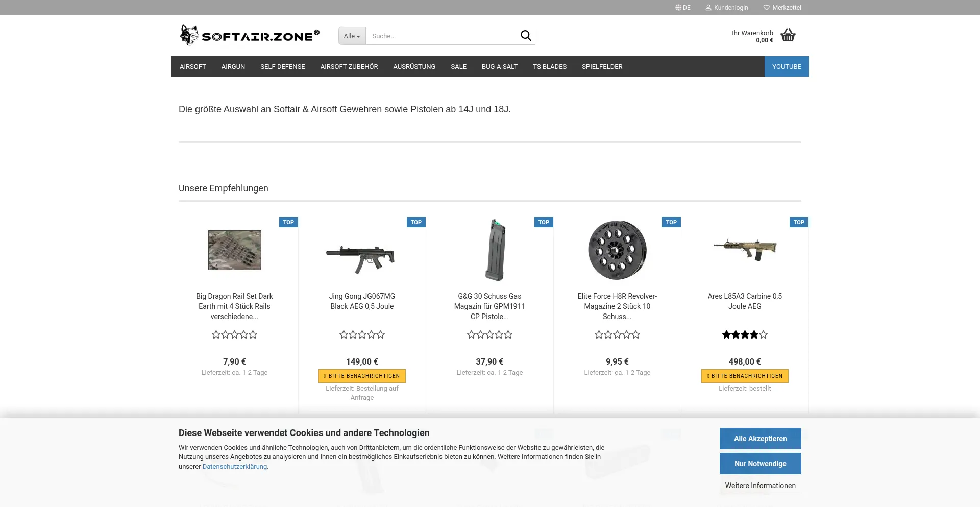Expand the Alle category dropdown
The height and width of the screenshot is (507, 980).
point(352,36)
